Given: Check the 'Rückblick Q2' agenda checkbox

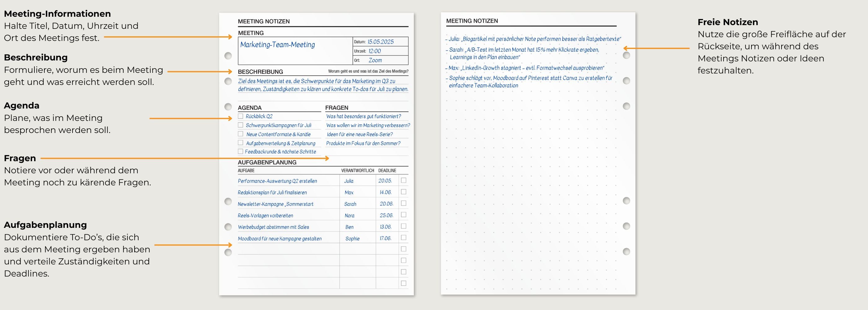Looking at the screenshot, I should [241, 116].
